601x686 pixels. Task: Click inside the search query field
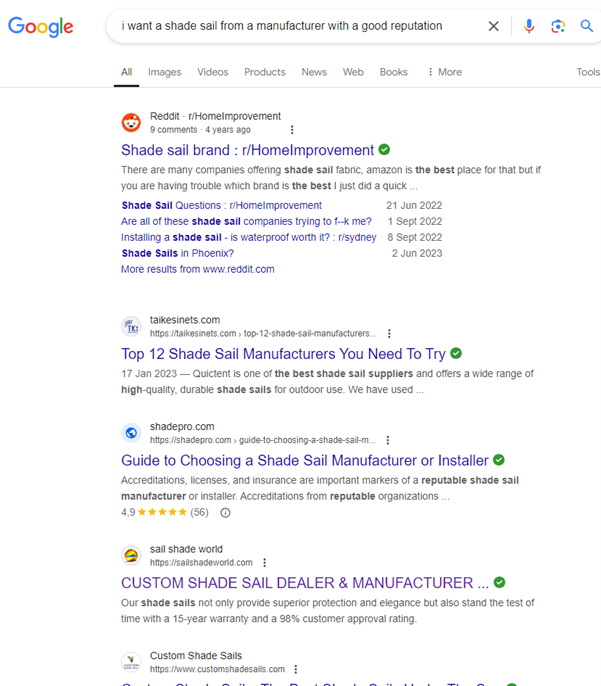pos(282,26)
